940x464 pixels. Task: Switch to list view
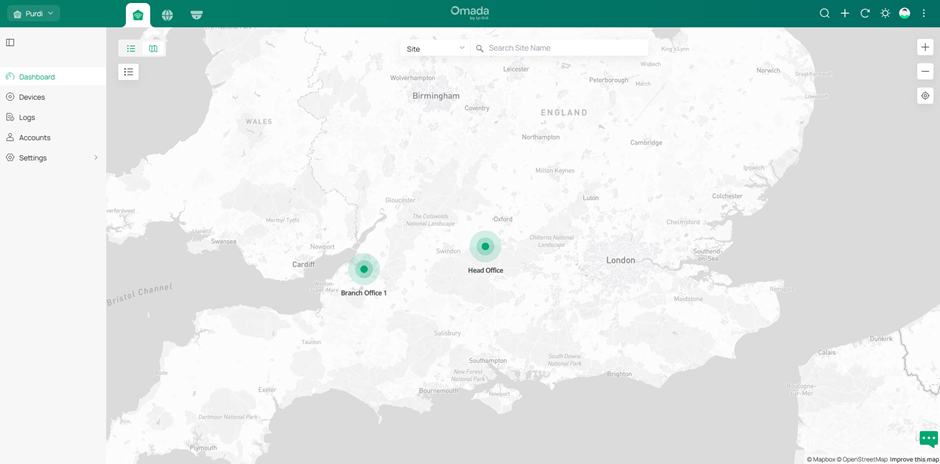tap(131, 48)
